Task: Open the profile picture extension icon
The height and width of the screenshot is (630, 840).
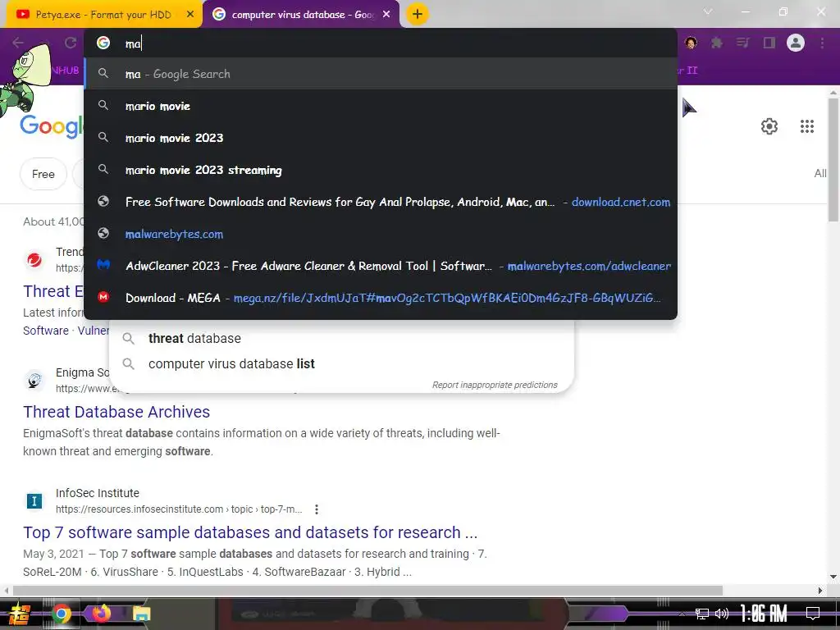Action: (x=691, y=43)
